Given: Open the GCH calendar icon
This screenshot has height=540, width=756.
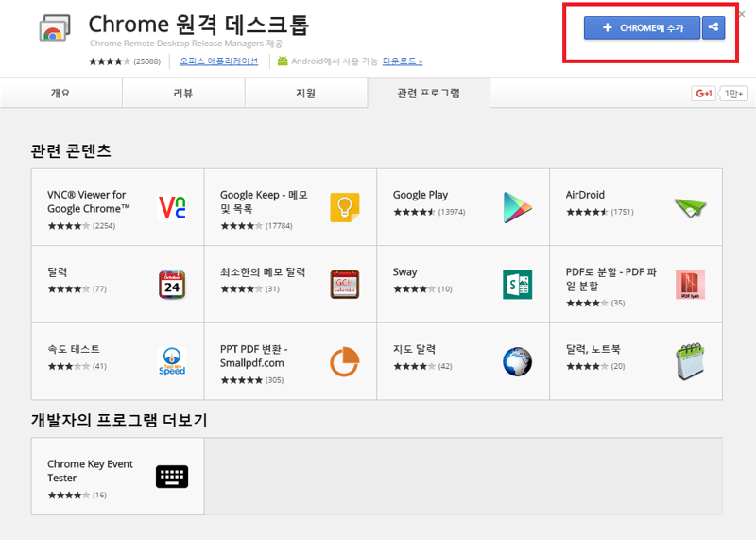Looking at the screenshot, I should point(345,285).
